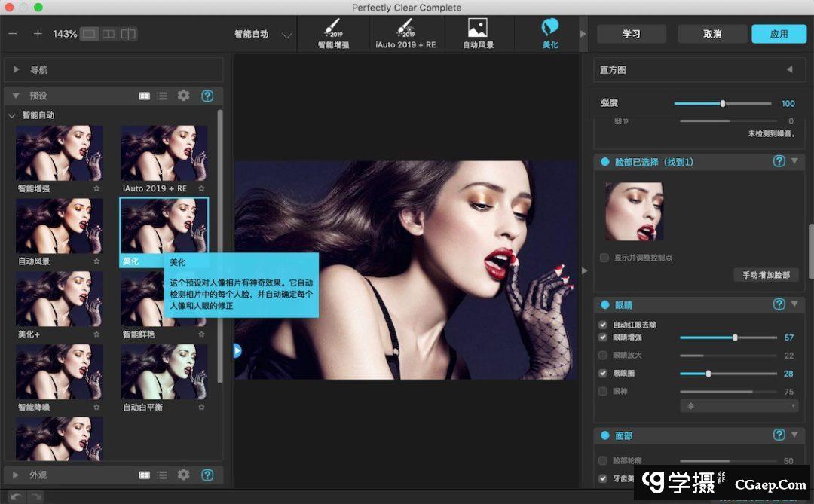This screenshot has height=504, width=814.
Task: Click the zoom in plus icon
Action: pyautogui.click(x=38, y=34)
